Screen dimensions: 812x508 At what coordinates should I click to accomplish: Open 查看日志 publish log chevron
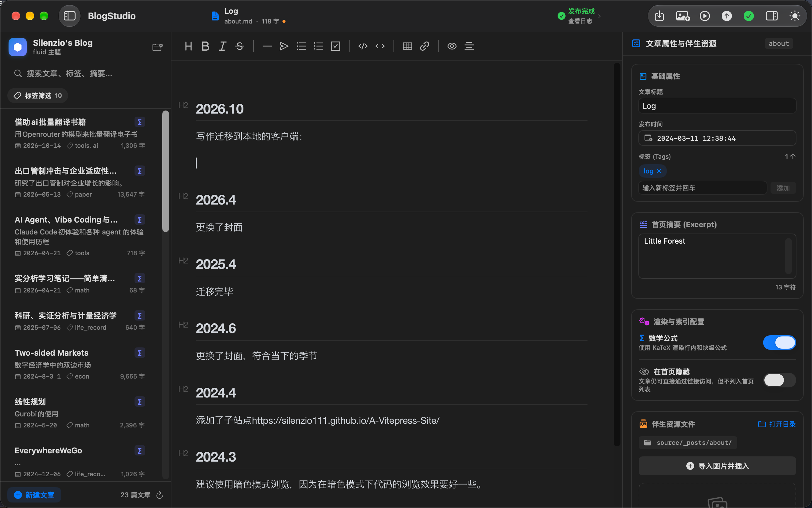pyautogui.click(x=599, y=16)
